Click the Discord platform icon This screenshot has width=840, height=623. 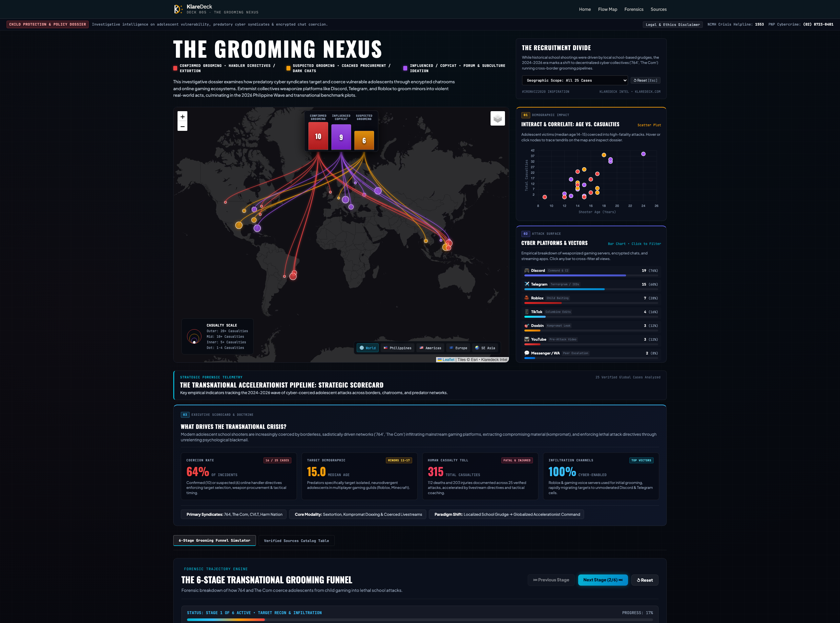pos(526,271)
